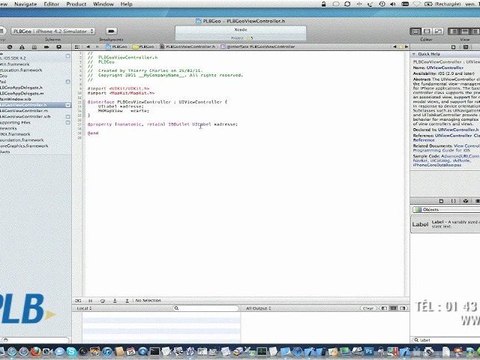The image size is (480, 360).
Task: Click the step over button in the debug bar
Action: pos(102,301)
